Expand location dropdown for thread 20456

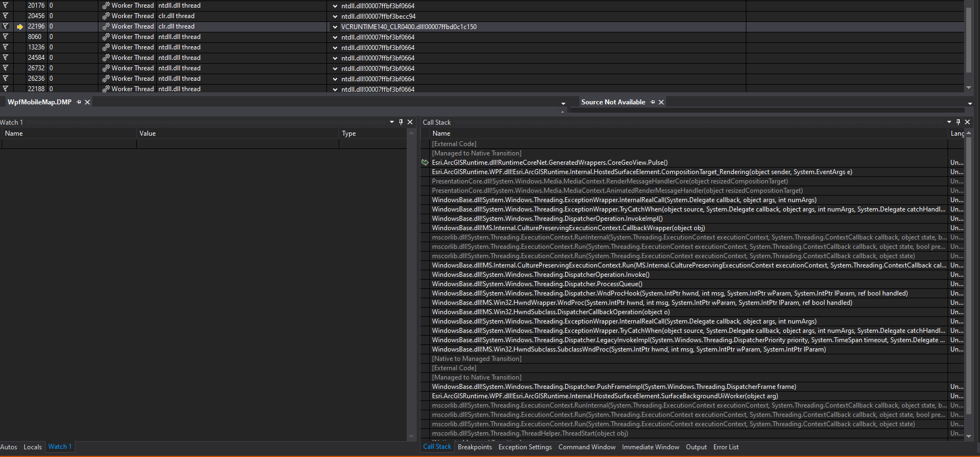(x=335, y=16)
